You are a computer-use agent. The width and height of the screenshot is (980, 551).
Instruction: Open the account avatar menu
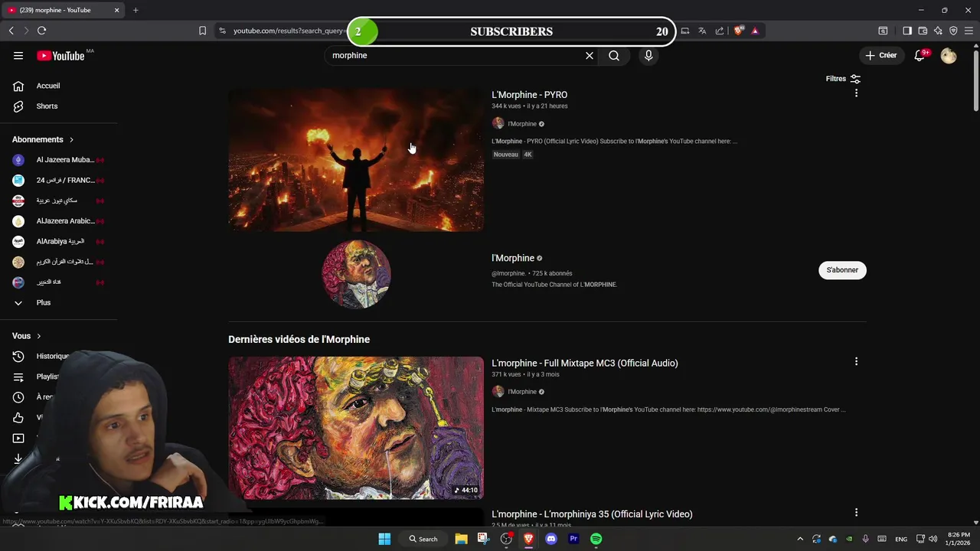949,55
